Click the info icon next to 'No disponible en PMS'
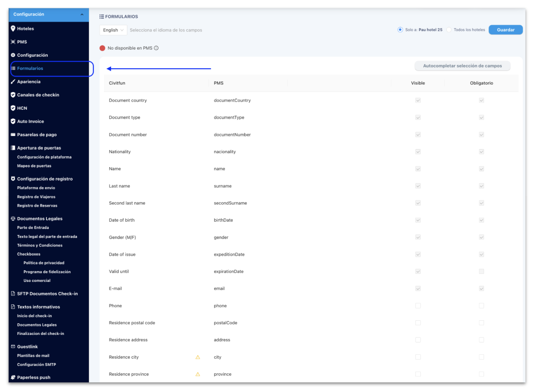538x392 pixels. point(155,48)
